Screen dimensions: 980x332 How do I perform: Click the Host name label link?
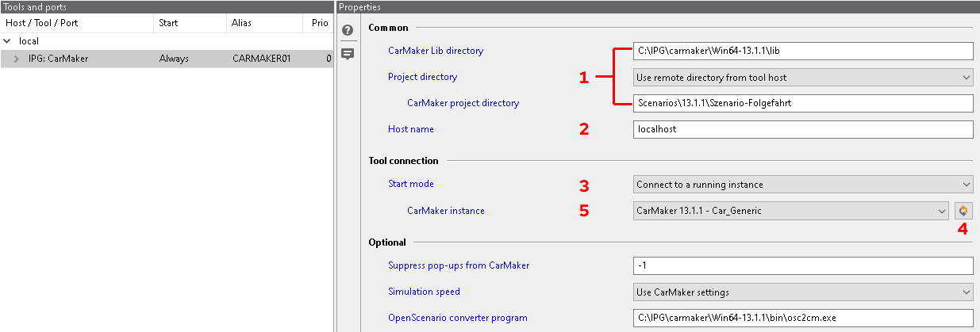coord(411,129)
